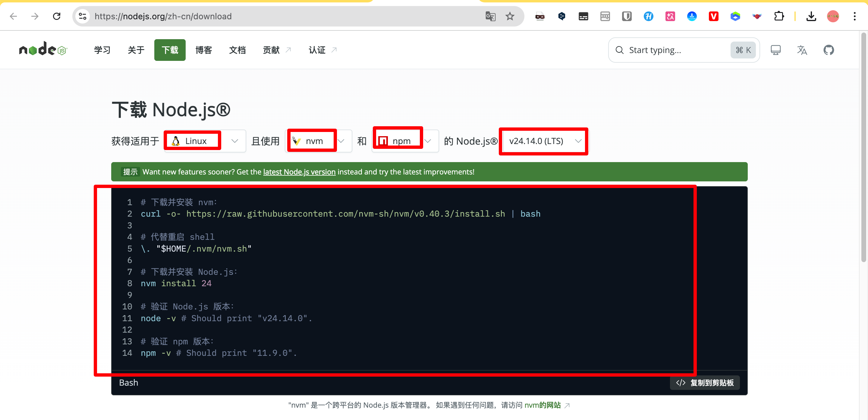Open the 文档 navigation item
868x420 pixels.
237,50
